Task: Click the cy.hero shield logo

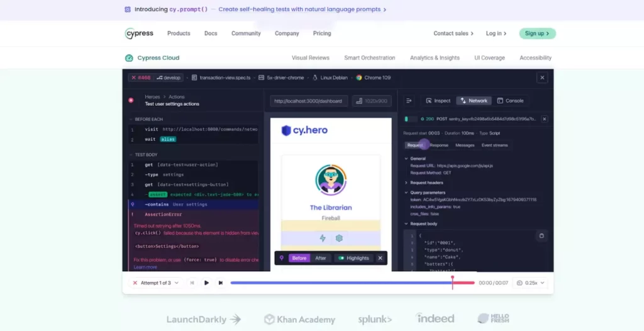Action: tap(286, 131)
